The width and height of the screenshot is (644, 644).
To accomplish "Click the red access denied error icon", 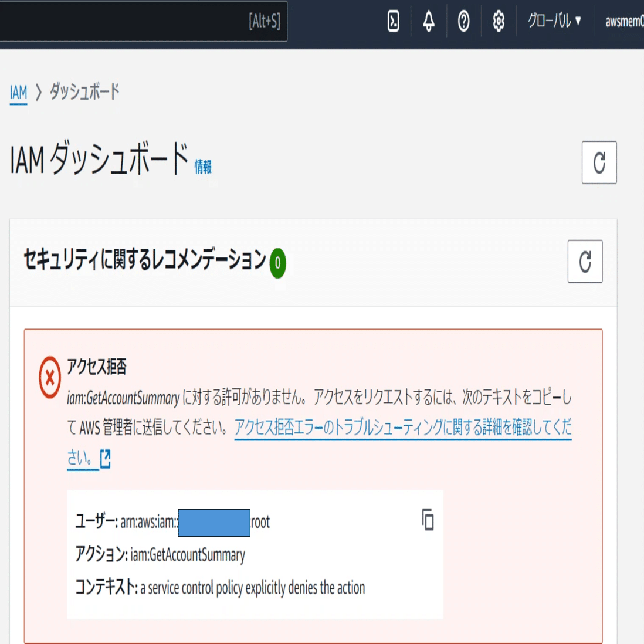I will tap(50, 377).
